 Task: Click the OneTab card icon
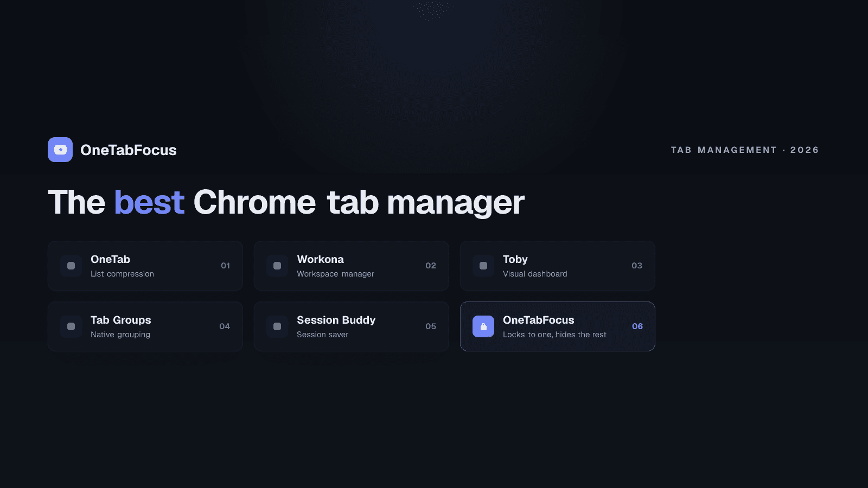click(71, 266)
